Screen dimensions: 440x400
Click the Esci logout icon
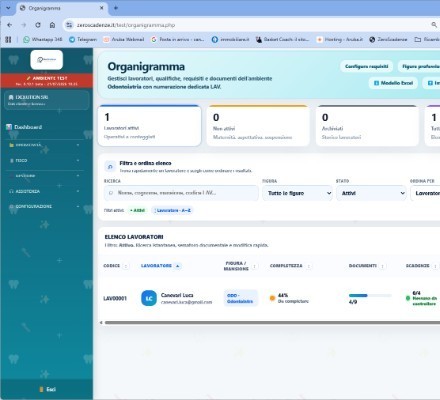[x=41, y=389]
